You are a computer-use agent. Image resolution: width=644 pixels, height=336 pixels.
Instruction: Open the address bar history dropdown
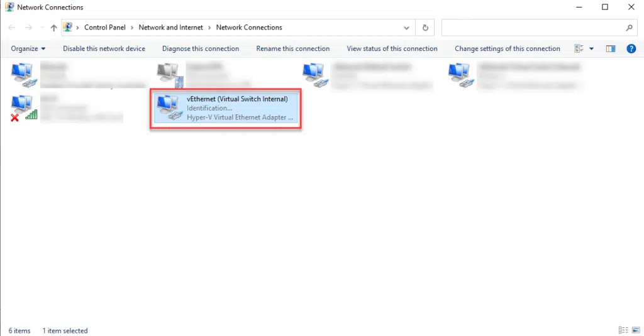406,28
